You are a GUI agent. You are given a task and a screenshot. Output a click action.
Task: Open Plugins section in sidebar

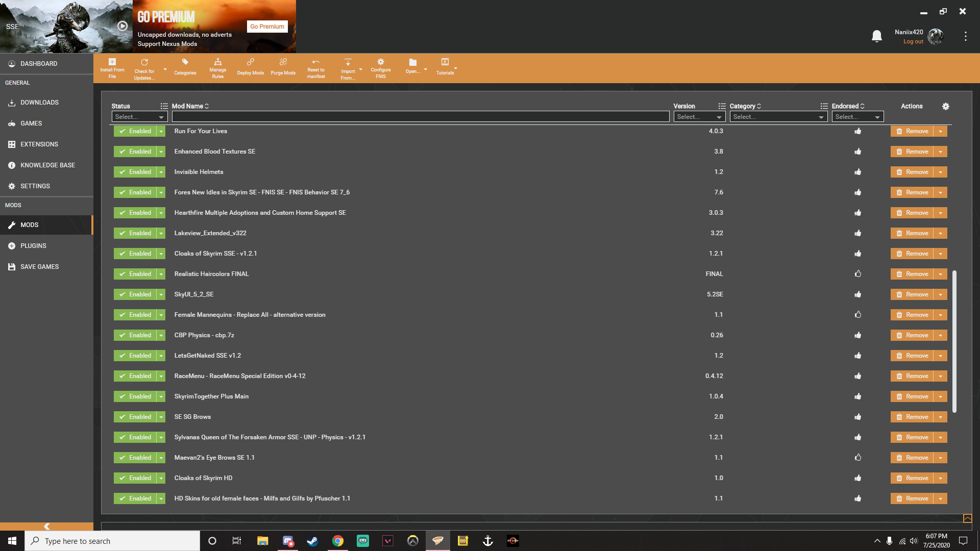46,246
